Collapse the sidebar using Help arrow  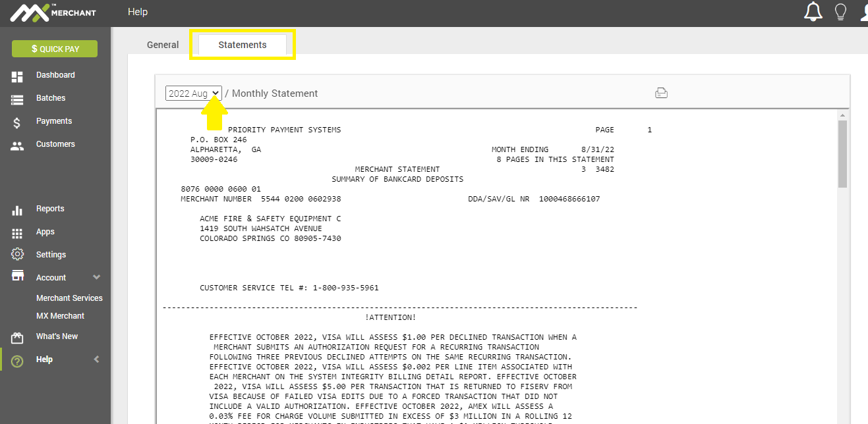[x=96, y=359]
